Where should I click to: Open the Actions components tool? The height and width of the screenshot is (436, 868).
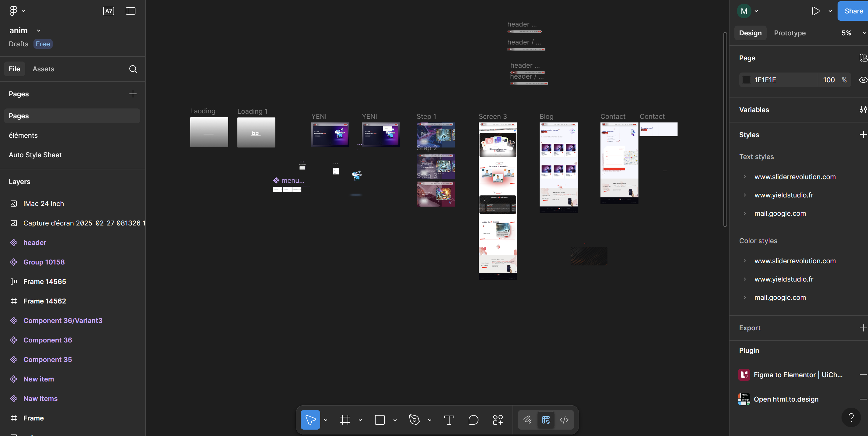(x=498, y=420)
